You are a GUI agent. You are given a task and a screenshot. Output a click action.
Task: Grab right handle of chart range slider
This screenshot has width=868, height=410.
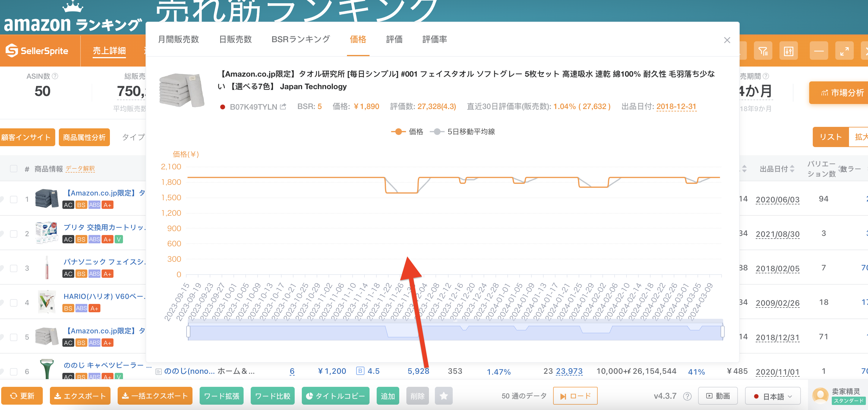[x=722, y=332]
